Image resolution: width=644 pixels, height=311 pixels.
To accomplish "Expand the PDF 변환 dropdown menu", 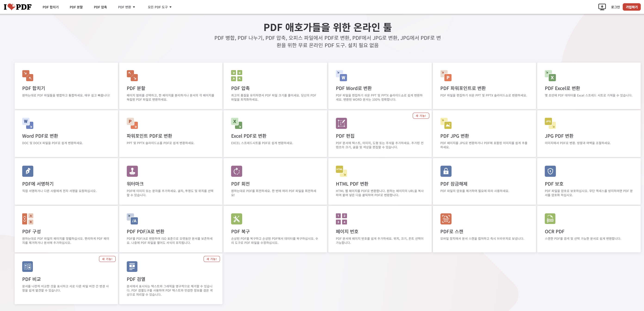I will (127, 7).
